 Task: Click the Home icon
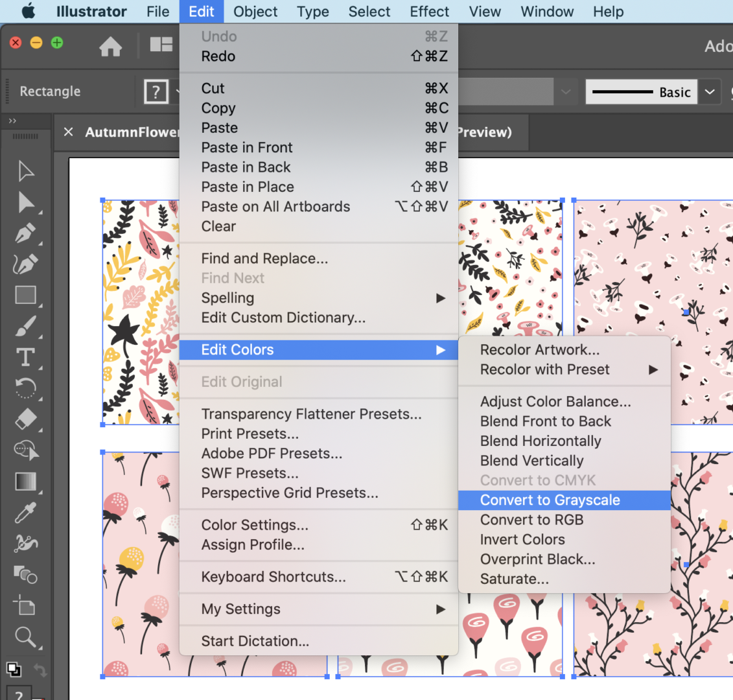(x=110, y=46)
